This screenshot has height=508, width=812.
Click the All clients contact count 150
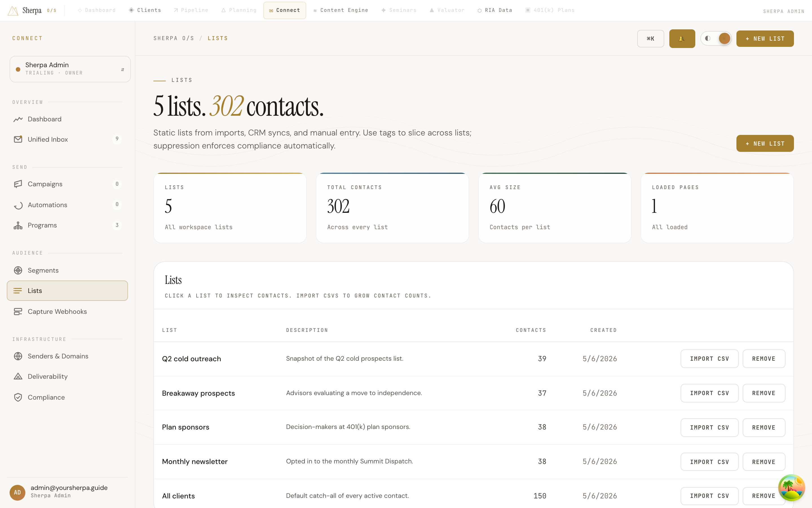tap(540, 496)
